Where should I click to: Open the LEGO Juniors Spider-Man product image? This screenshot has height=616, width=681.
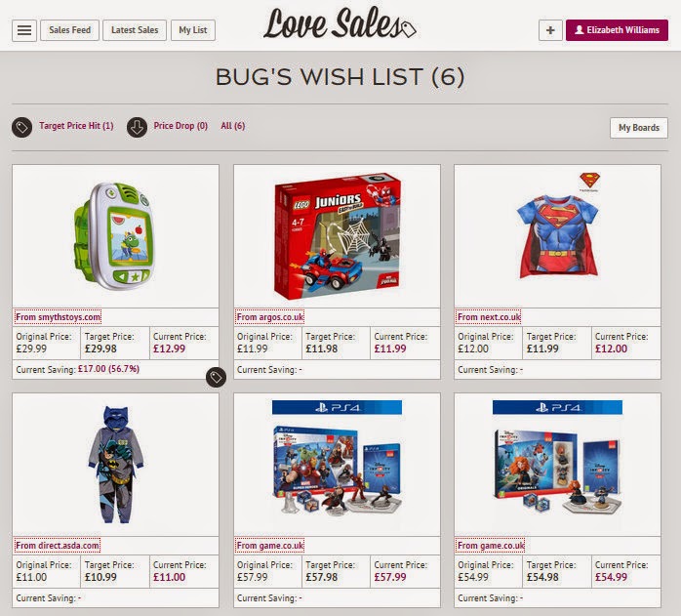337,236
